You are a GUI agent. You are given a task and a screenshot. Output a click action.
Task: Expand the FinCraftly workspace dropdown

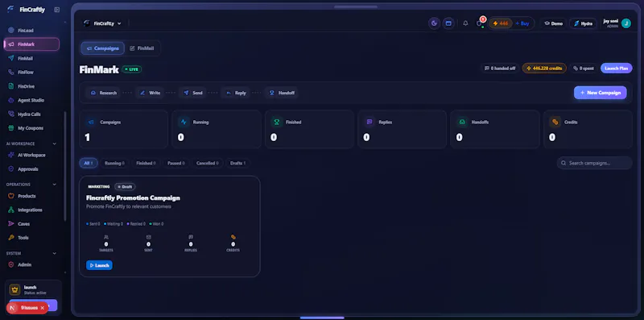pyautogui.click(x=102, y=23)
